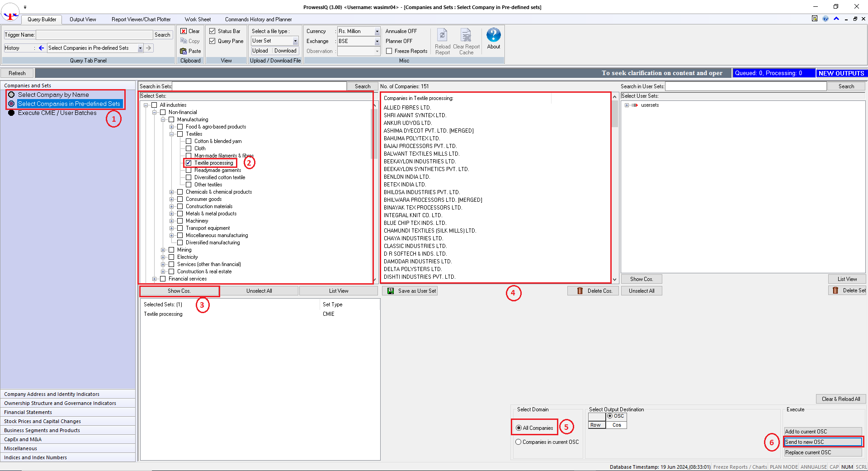Click the NEW OUTPUTS button
The width and height of the screenshot is (868, 471).
click(x=841, y=73)
